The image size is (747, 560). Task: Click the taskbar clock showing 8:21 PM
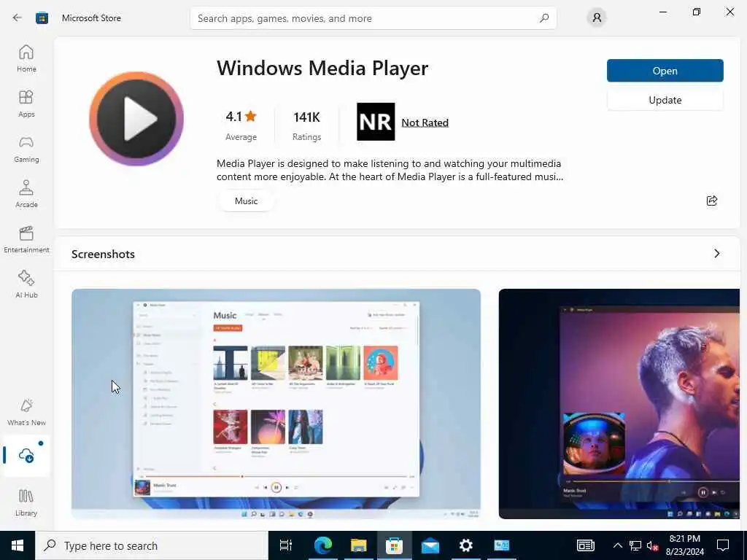point(684,545)
